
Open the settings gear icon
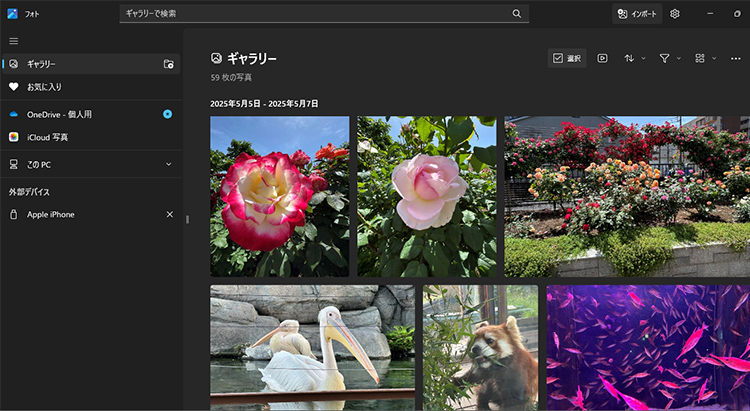coord(675,14)
